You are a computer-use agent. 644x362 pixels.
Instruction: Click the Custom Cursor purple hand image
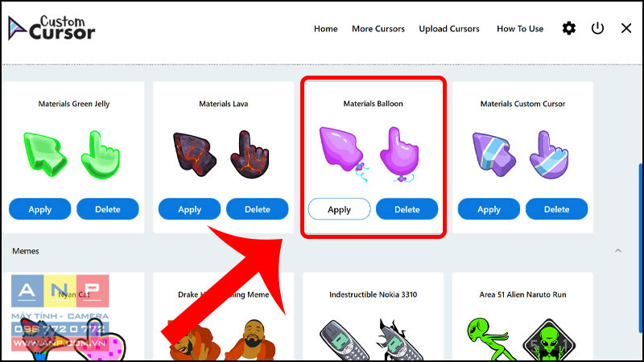click(x=549, y=154)
